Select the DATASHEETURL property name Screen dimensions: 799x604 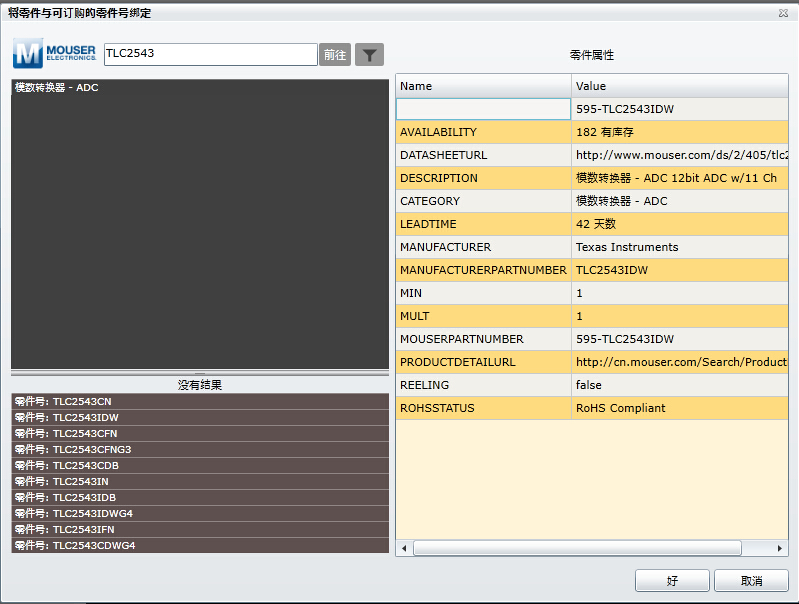click(483, 155)
